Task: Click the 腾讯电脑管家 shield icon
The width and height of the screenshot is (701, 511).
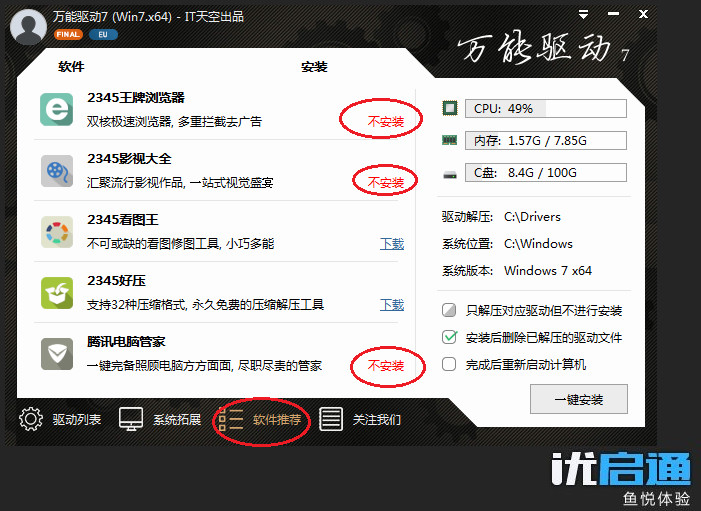Action: [x=57, y=354]
